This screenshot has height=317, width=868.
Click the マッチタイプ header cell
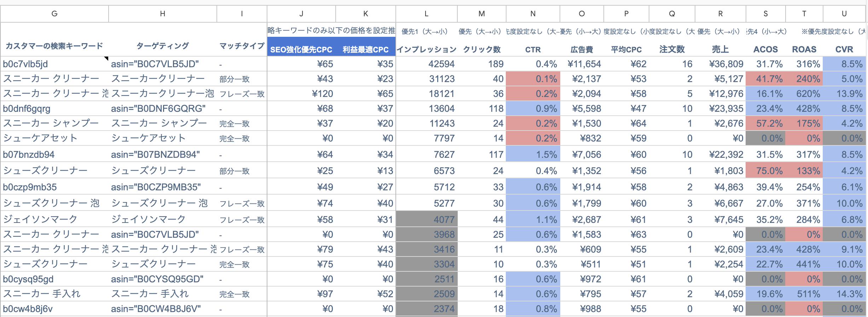tap(242, 46)
